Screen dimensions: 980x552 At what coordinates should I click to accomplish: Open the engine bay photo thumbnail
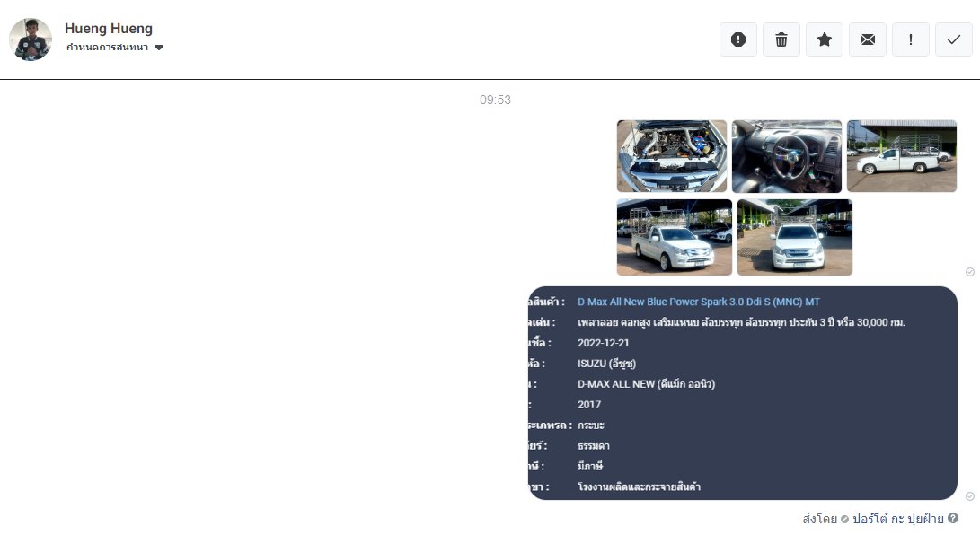click(672, 156)
